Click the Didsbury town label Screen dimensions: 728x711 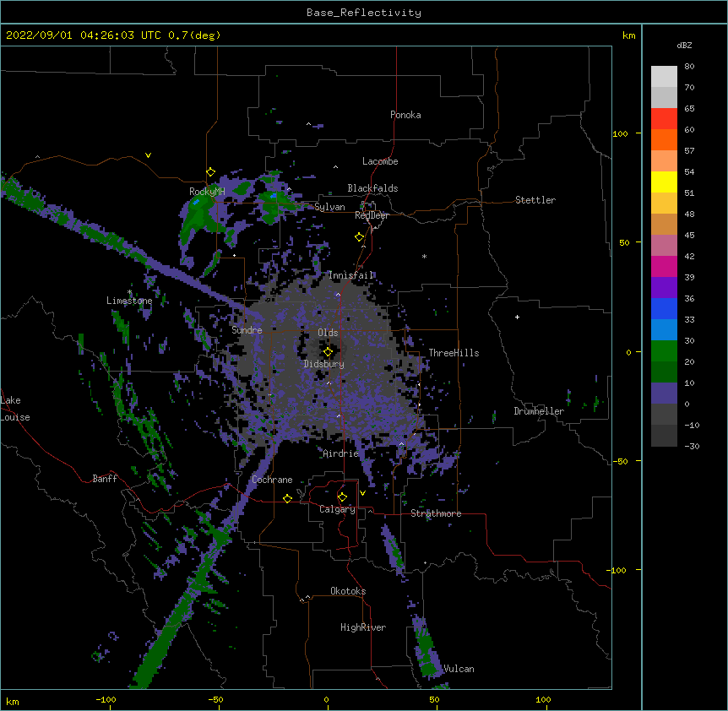(x=324, y=364)
